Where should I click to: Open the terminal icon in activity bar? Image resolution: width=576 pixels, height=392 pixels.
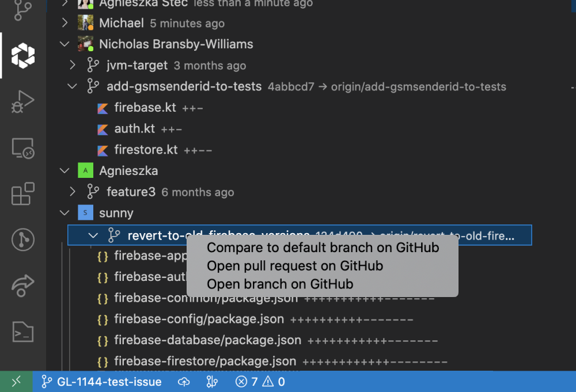coord(23,332)
